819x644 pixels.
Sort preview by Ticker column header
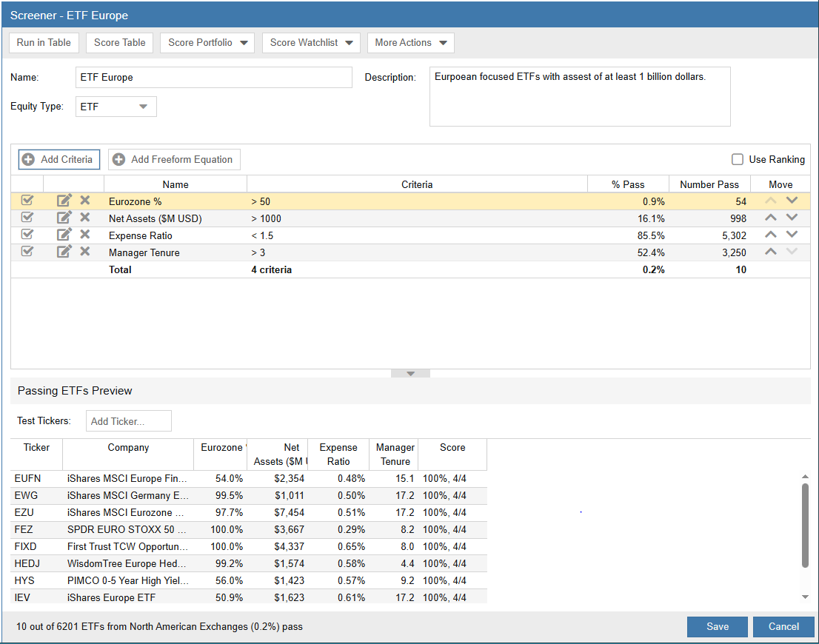click(x=36, y=448)
